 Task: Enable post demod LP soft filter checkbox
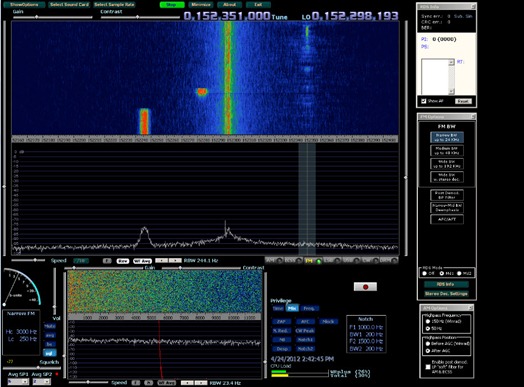[x=428, y=367]
